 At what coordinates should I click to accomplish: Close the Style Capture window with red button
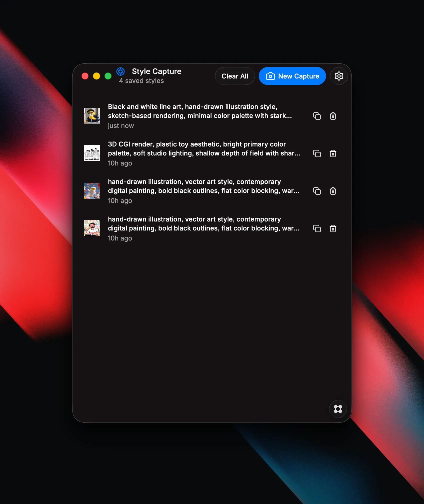(x=85, y=76)
